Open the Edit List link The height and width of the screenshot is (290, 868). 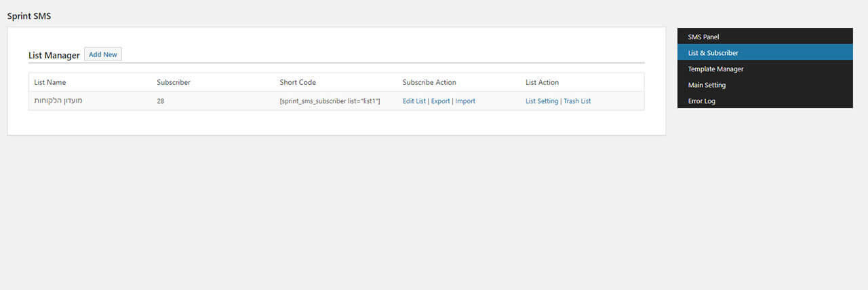point(414,101)
